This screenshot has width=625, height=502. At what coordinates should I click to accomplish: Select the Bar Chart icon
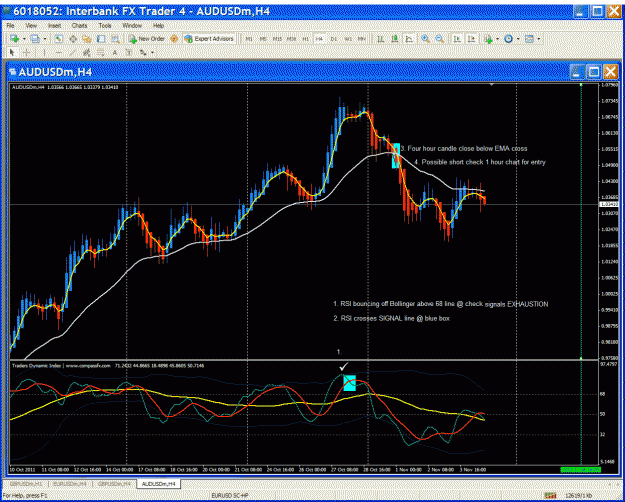pyautogui.click(x=381, y=39)
